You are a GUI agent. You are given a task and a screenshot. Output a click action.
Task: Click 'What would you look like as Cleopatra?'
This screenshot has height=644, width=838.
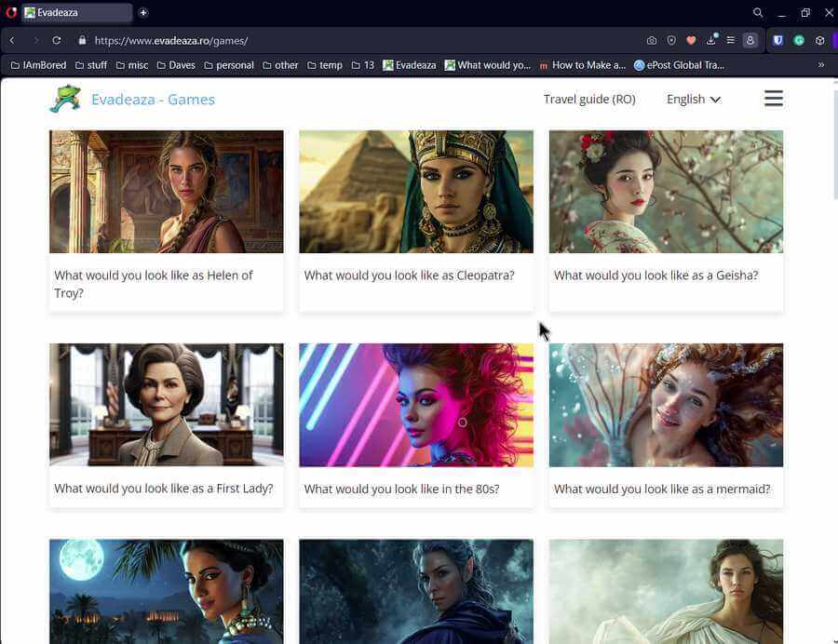click(409, 275)
